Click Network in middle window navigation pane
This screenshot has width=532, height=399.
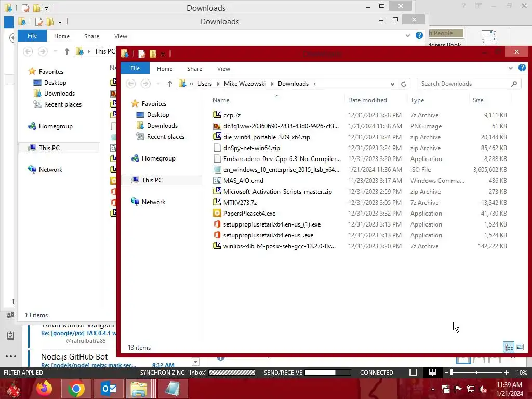coord(50,170)
